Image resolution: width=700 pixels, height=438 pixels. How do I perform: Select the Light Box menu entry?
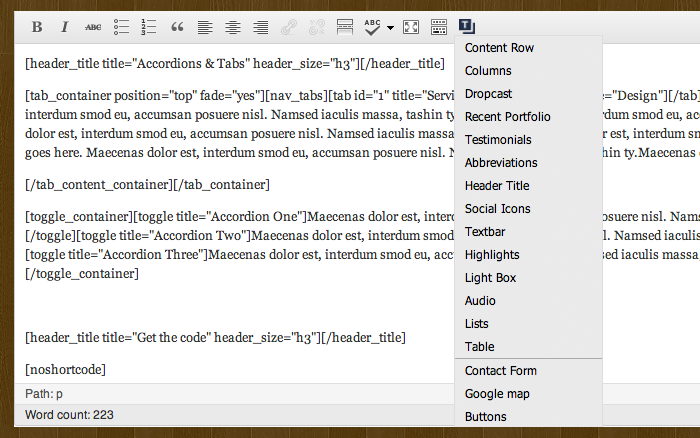[x=491, y=278]
